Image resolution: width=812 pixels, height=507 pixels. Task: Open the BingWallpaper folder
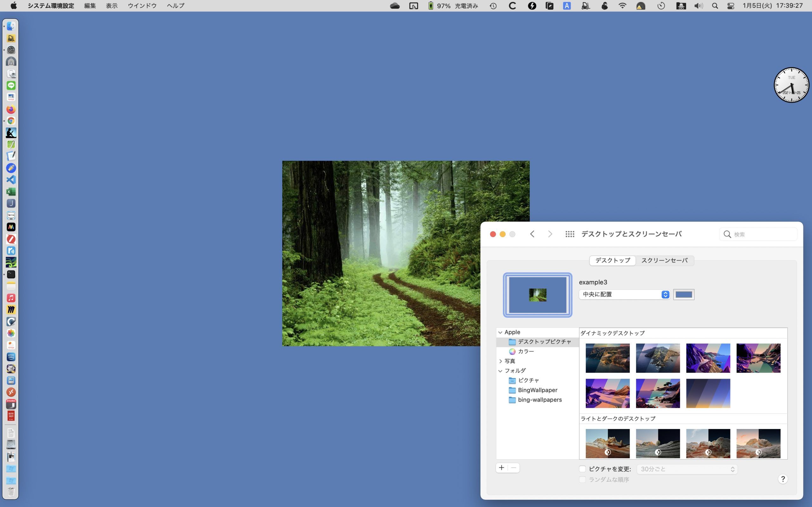pyautogui.click(x=537, y=389)
